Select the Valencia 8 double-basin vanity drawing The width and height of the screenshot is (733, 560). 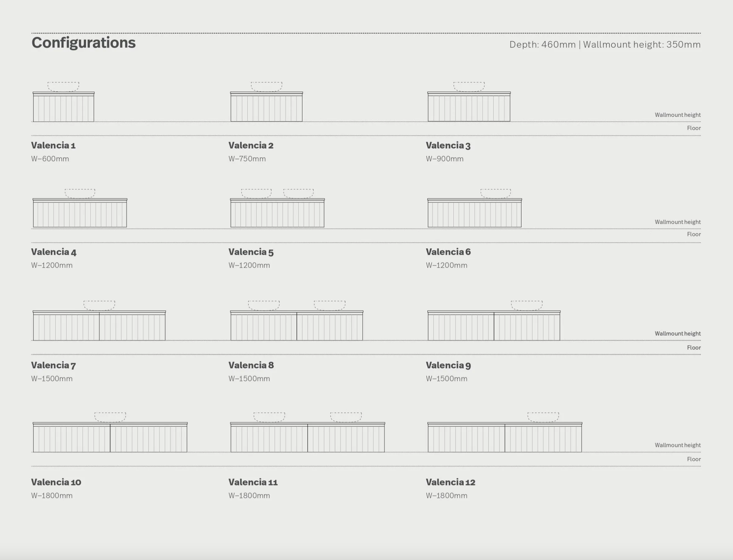point(296,325)
